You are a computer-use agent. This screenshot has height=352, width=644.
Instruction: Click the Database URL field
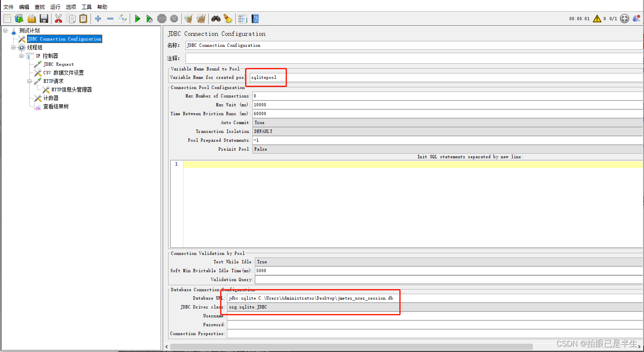tap(435, 298)
